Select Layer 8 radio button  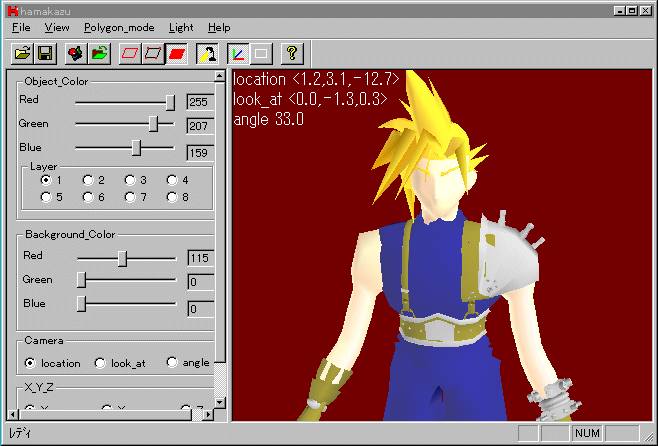tap(172, 197)
